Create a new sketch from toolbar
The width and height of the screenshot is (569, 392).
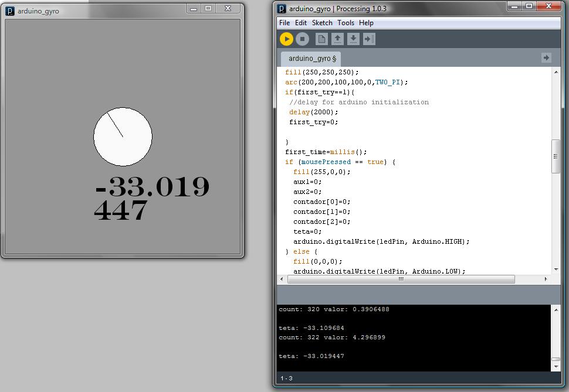pos(321,39)
